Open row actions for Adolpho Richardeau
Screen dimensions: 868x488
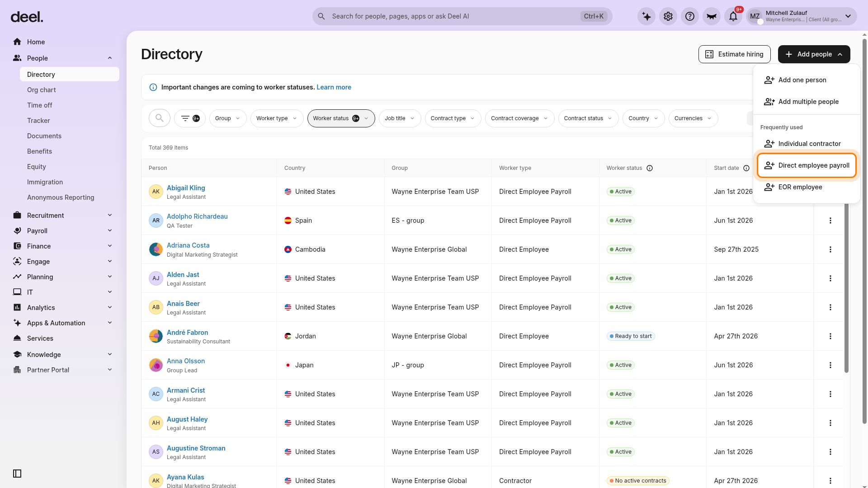(x=830, y=221)
